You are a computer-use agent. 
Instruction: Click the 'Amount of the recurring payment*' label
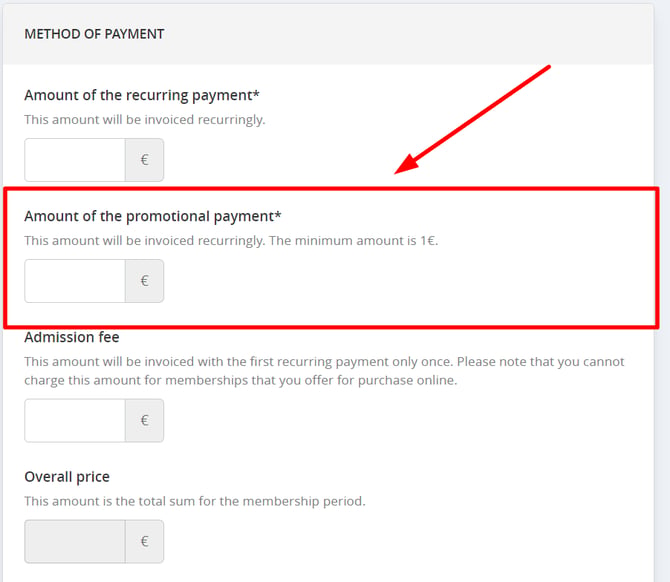tap(142, 95)
